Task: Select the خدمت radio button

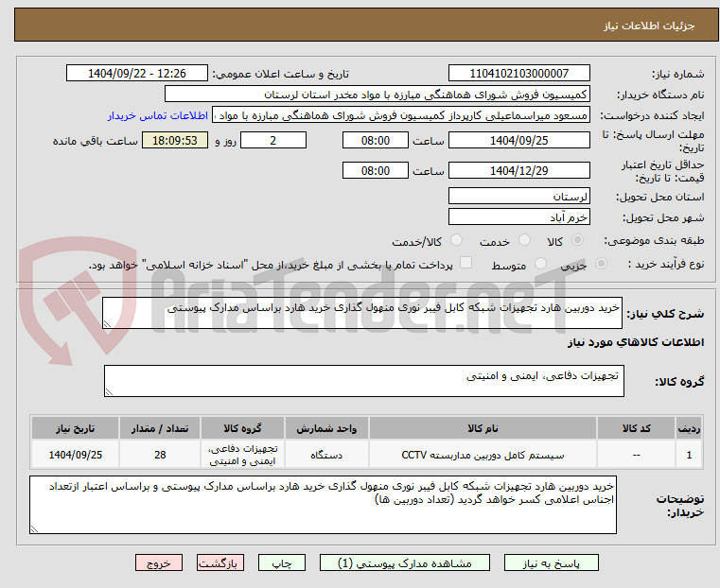Action: pos(524,240)
